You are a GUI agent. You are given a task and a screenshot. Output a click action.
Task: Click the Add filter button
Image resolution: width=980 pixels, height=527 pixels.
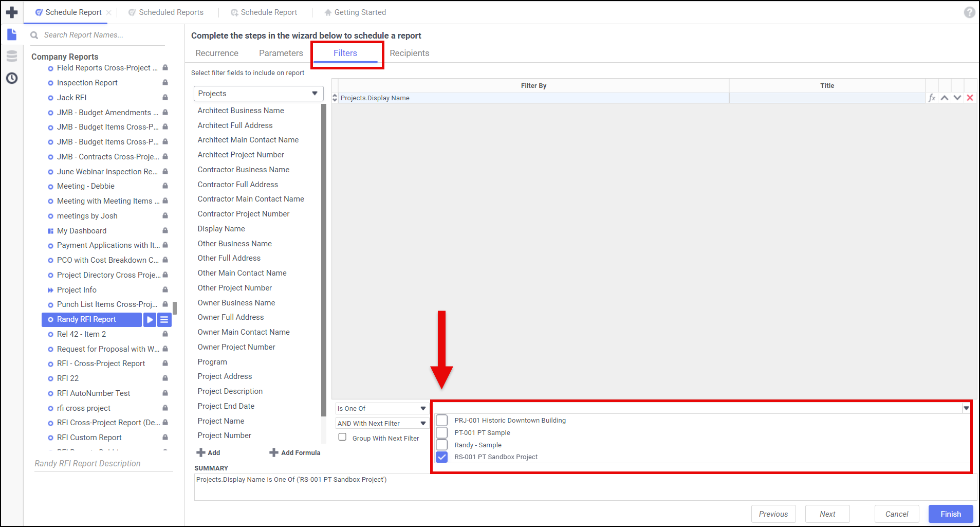(209, 452)
